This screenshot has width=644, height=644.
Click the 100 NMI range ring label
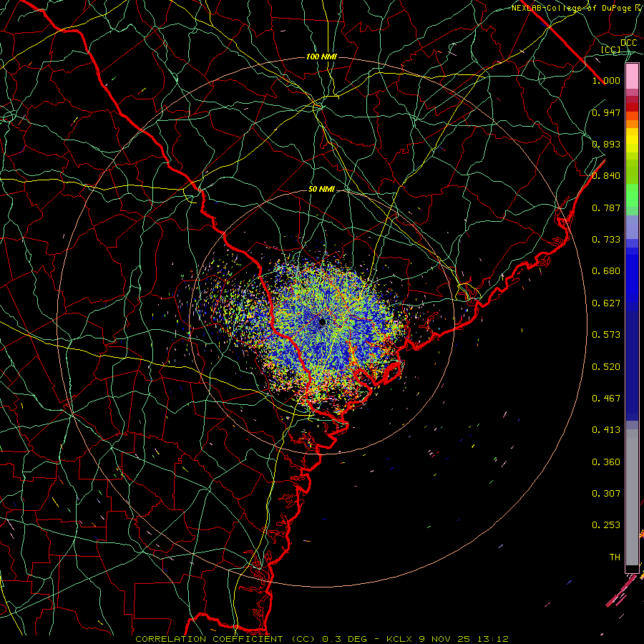321,57
